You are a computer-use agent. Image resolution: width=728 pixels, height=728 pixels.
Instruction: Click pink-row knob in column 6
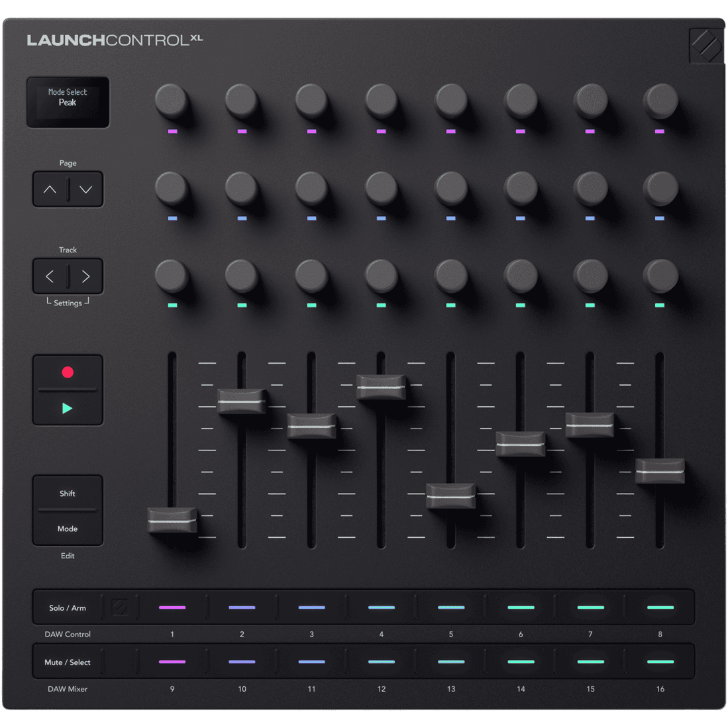(521, 100)
